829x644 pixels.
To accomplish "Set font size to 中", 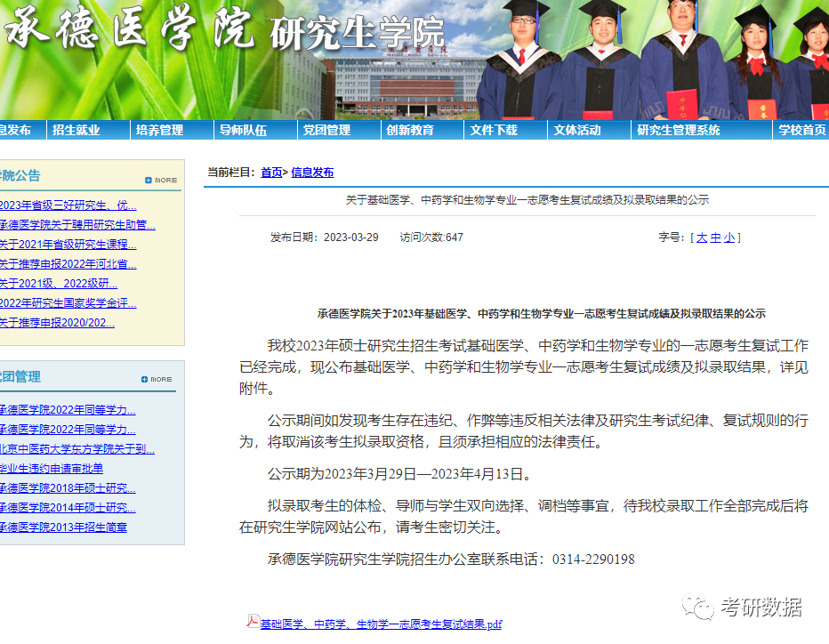I will point(715,237).
